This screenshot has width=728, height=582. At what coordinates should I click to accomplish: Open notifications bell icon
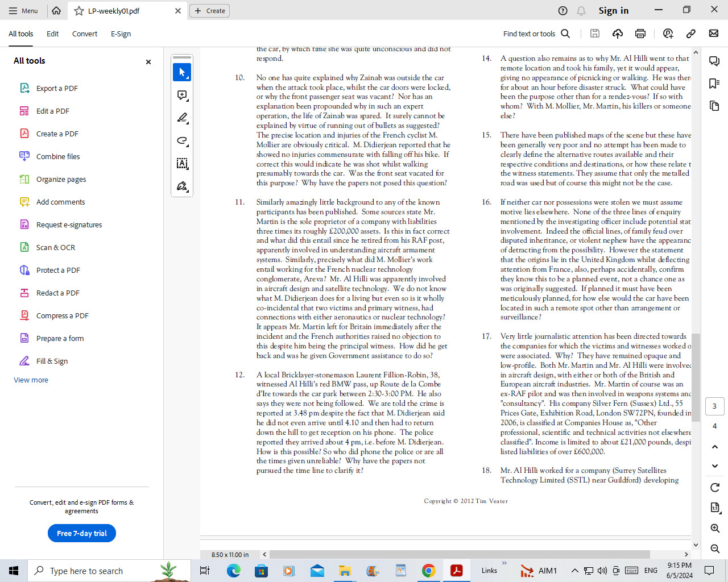[581, 11]
